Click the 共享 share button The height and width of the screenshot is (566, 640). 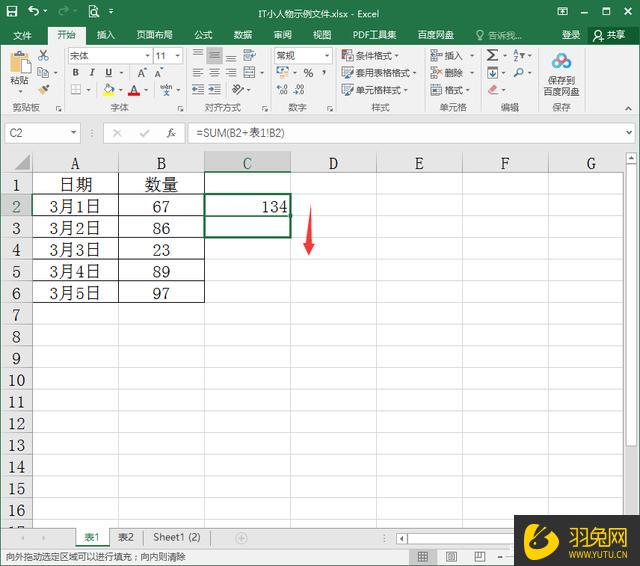[x=609, y=35]
